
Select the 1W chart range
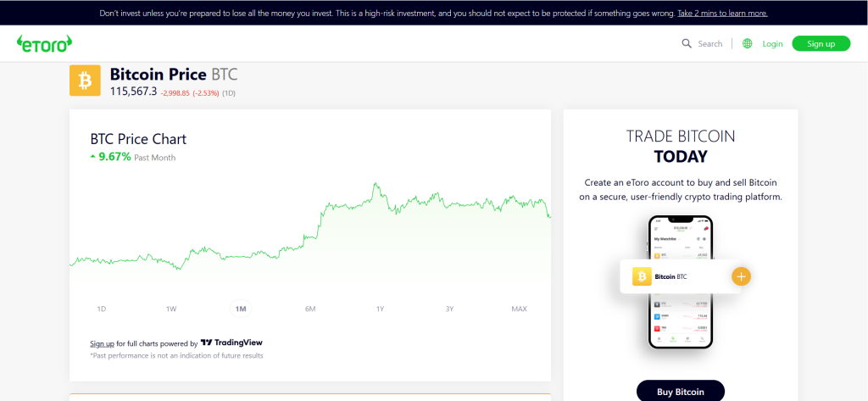point(171,309)
